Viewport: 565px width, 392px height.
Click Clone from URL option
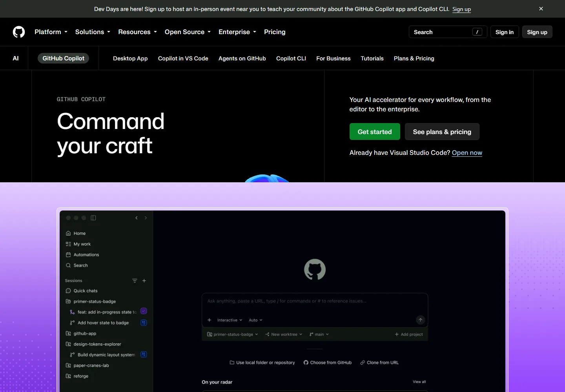click(379, 363)
